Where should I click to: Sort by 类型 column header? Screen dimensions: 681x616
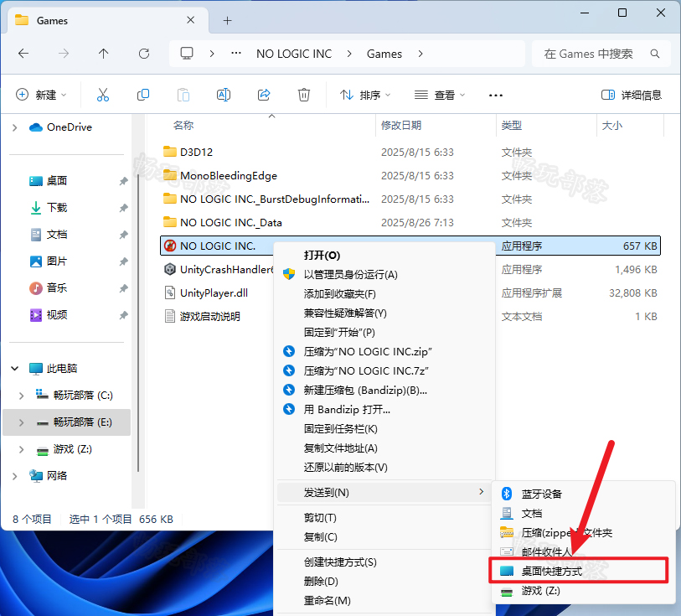tap(511, 126)
